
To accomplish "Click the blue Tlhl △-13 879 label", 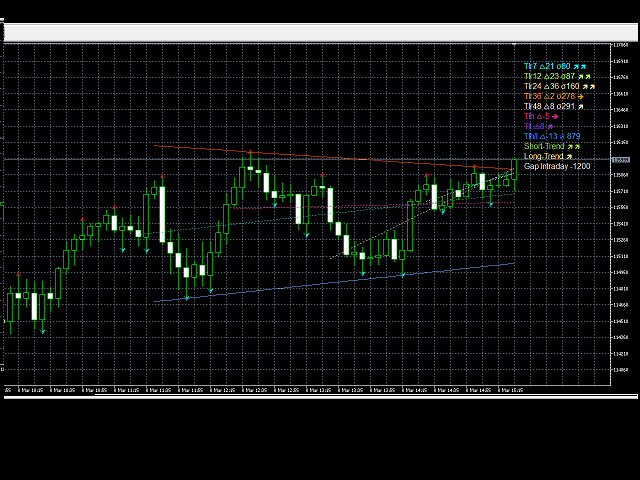I will click(552, 136).
